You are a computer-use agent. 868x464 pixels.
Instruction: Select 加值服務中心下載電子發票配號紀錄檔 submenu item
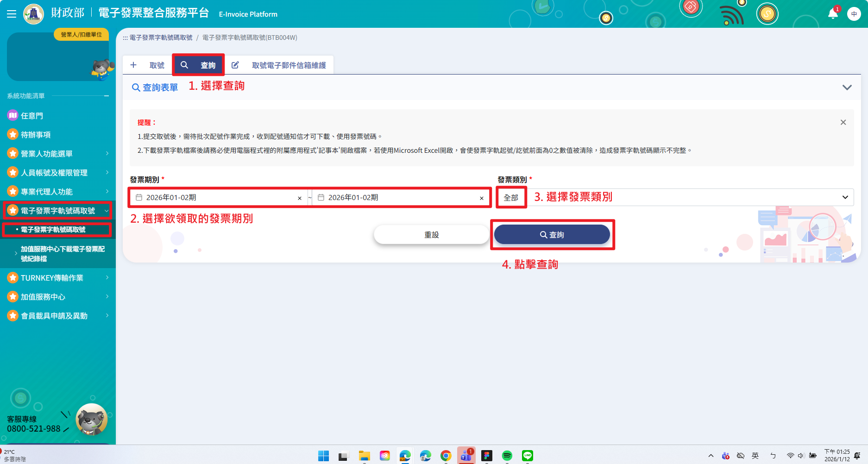pos(63,254)
